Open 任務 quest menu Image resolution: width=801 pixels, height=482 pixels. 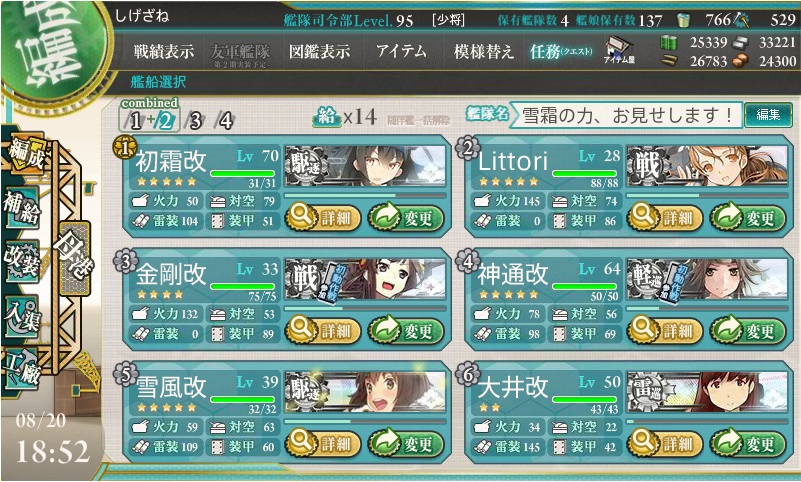561,51
